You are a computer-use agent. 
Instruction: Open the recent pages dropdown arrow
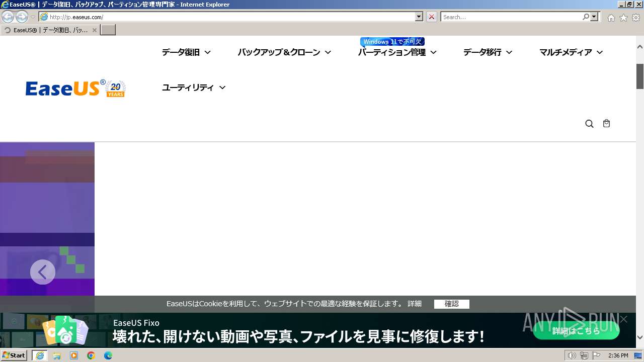(x=33, y=17)
